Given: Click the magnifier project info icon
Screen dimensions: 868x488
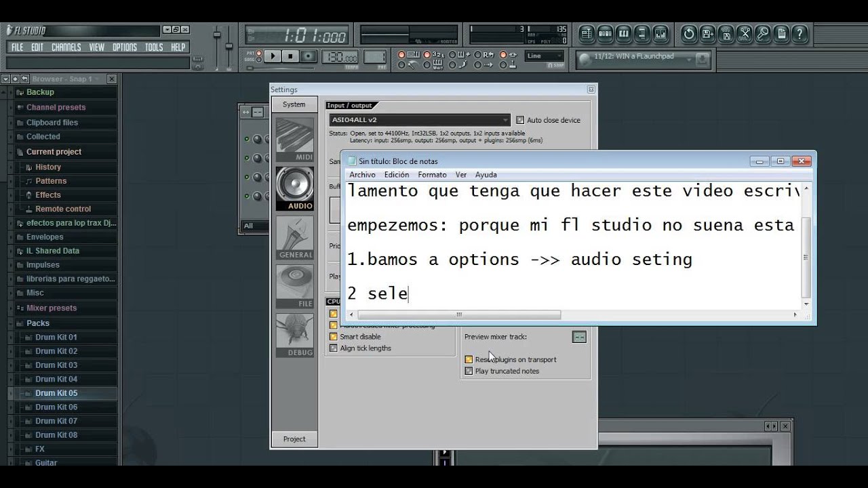Looking at the screenshot, I should 763,33.
